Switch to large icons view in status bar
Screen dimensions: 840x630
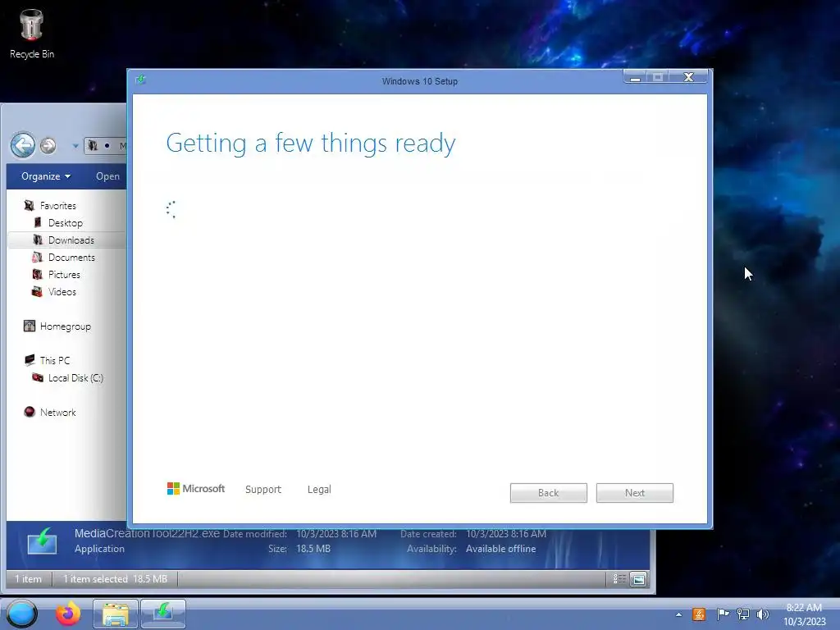(638, 579)
